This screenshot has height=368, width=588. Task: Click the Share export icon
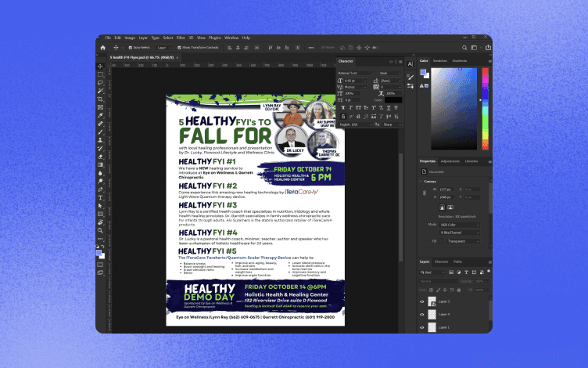pos(488,48)
